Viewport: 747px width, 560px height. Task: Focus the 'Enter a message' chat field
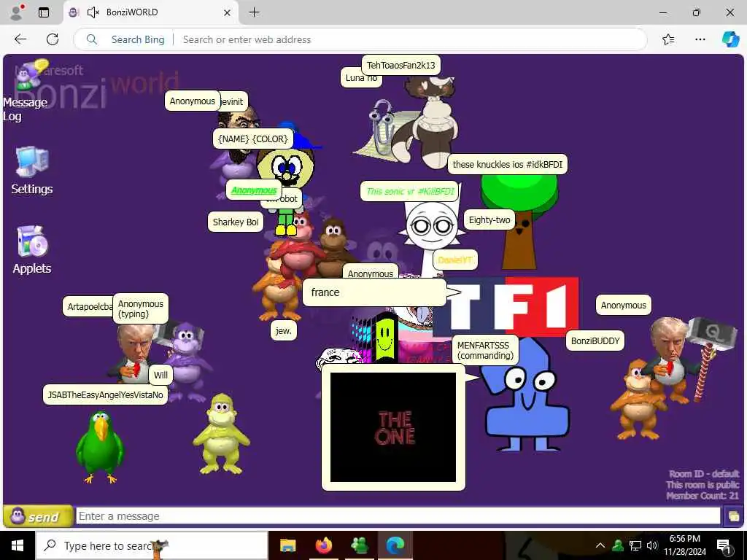pyautogui.click(x=398, y=516)
